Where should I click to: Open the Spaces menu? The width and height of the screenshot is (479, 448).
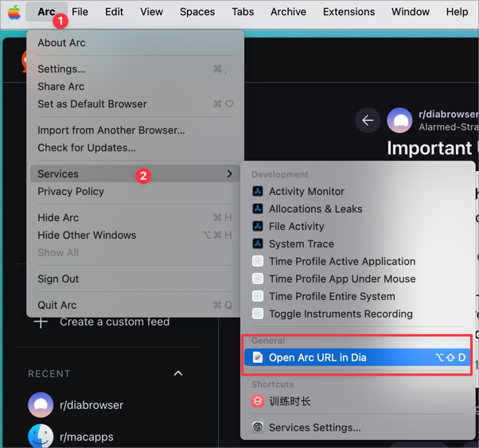pos(197,12)
